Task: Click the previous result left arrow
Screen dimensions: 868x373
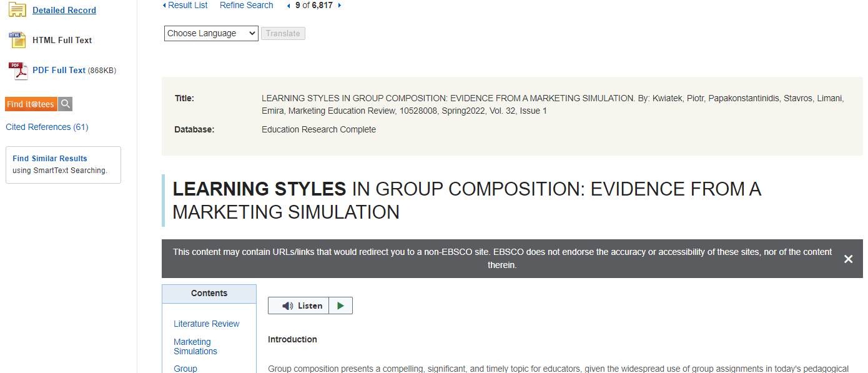Action: (x=289, y=6)
